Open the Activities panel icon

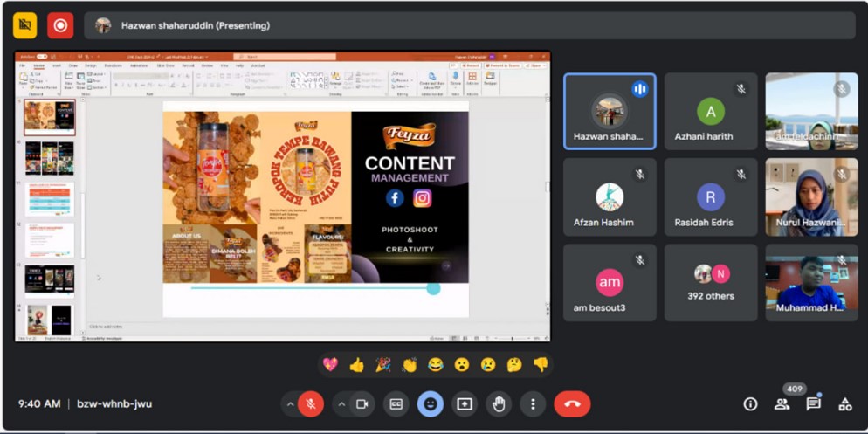[x=844, y=404]
